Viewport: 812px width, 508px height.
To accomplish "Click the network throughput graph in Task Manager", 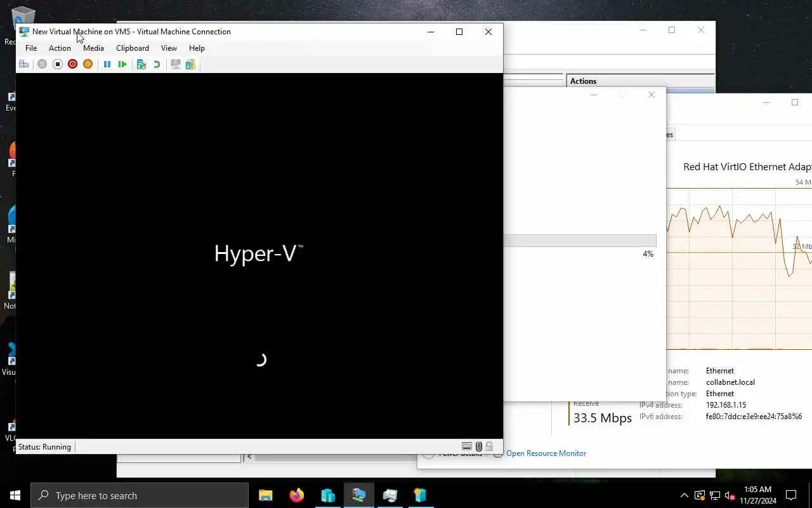I will point(739,269).
